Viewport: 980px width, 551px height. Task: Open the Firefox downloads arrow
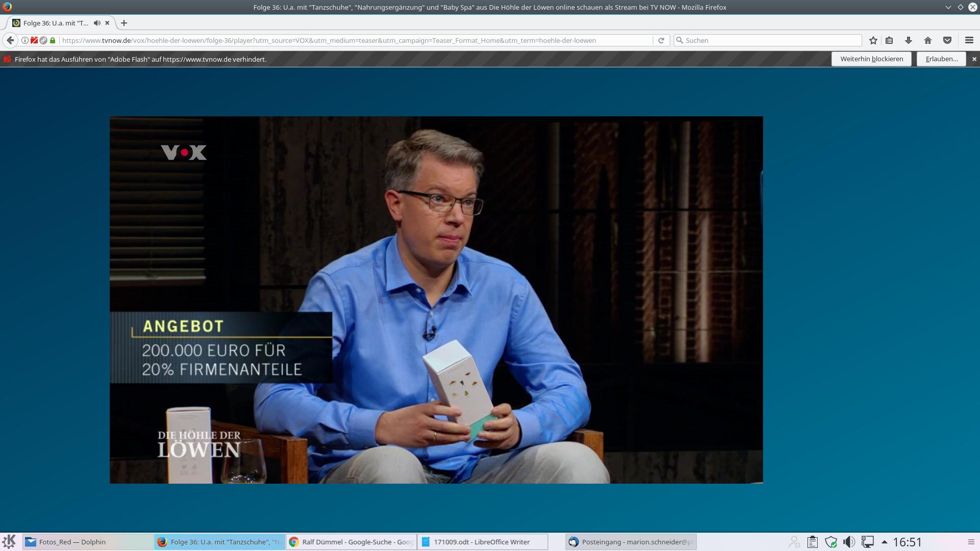coord(909,40)
